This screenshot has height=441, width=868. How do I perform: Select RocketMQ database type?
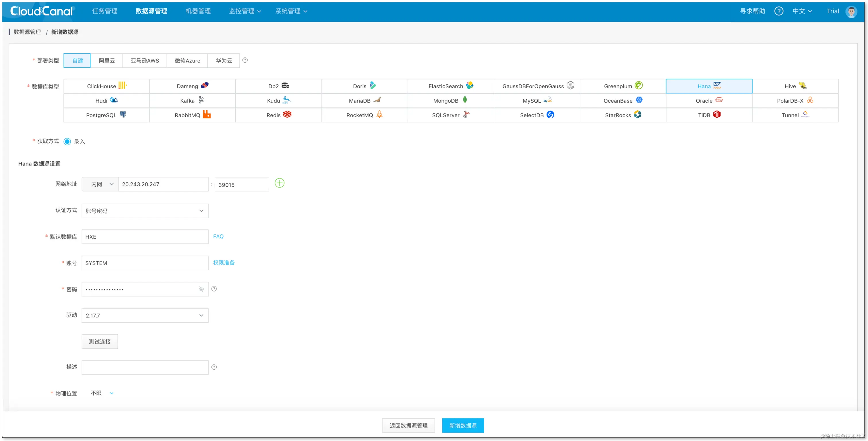click(365, 115)
